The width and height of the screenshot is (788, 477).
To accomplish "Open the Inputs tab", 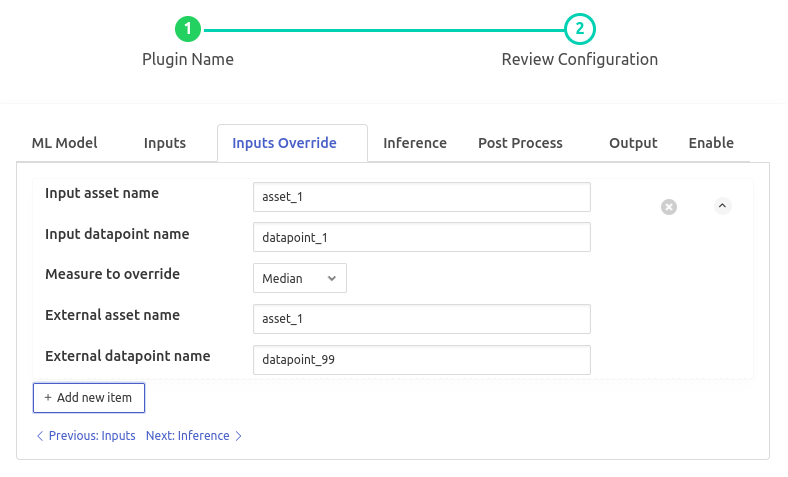I will pos(165,143).
